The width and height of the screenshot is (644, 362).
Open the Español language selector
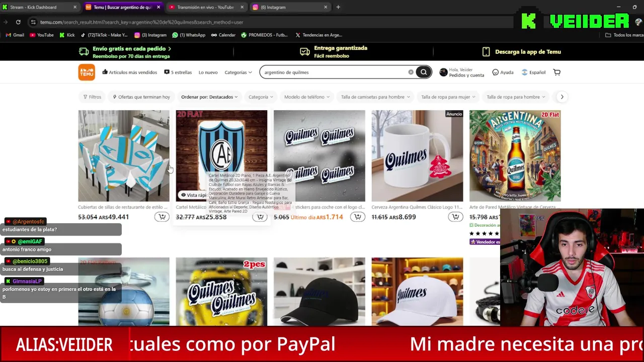(x=533, y=72)
